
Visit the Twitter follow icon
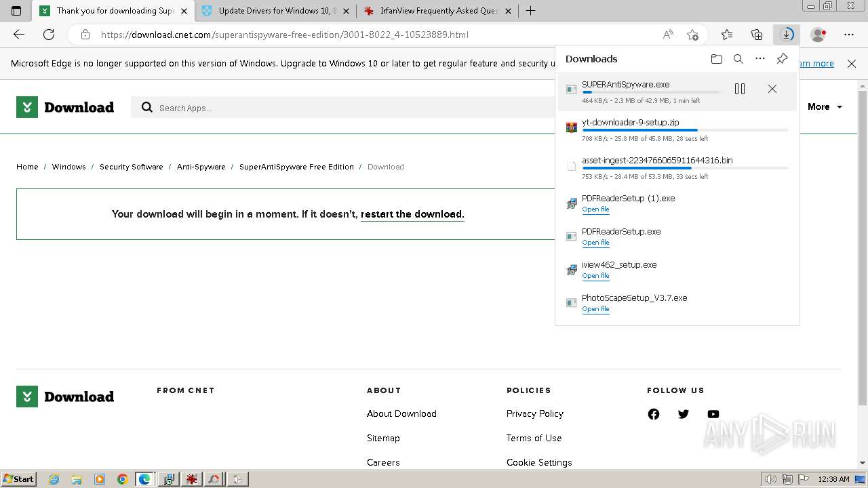[684, 414]
